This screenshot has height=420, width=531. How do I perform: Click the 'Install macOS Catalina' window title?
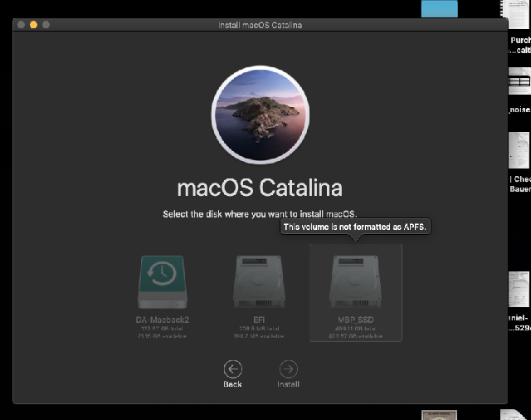(260, 25)
